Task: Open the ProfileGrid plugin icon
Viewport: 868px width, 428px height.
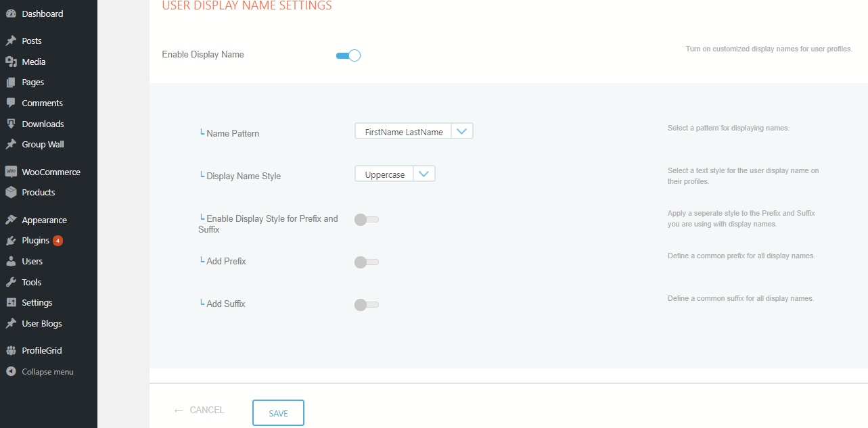Action: pyautogui.click(x=10, y=350)
